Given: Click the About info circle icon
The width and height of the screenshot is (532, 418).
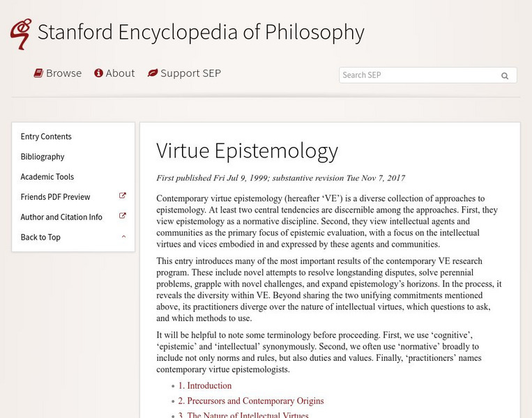Looking at the screenshot, I should [99, 73].
